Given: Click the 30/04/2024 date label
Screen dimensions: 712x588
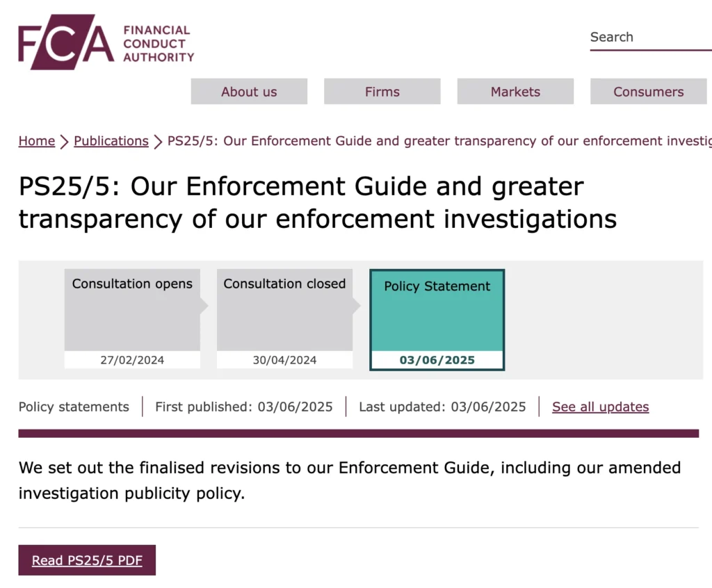Looking at the screenshot, I should click(284, 360).
